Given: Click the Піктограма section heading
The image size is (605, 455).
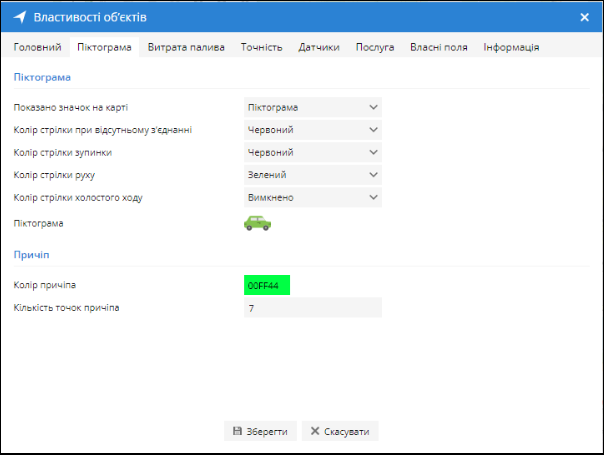Looking at the screenshot, I should pyautogui.click(x=42, y=77).
